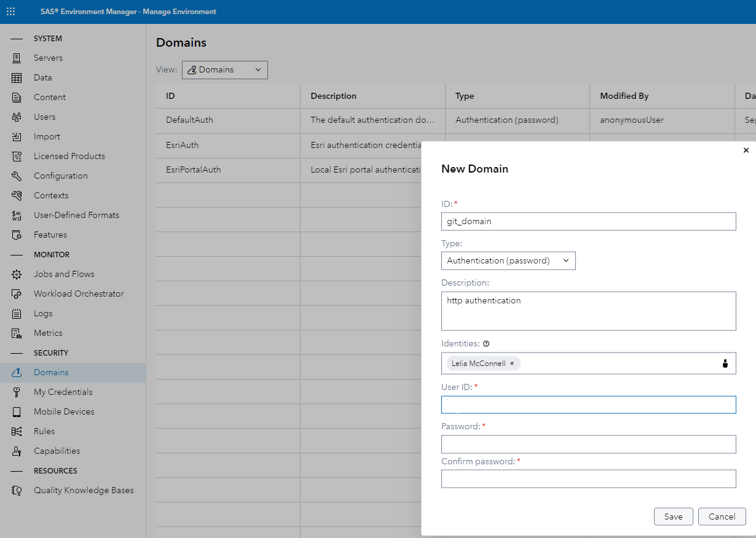Viewport: 756px width, 538px height.
Task: Select the DefaultAuth table row
Action: click(x=227, y=120)
